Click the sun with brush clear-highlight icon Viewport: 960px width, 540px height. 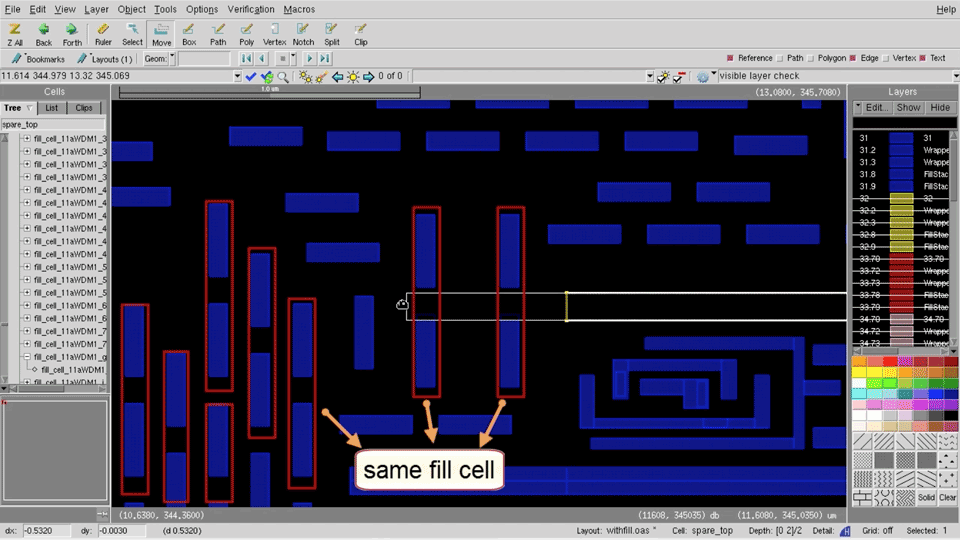(321, 77)
